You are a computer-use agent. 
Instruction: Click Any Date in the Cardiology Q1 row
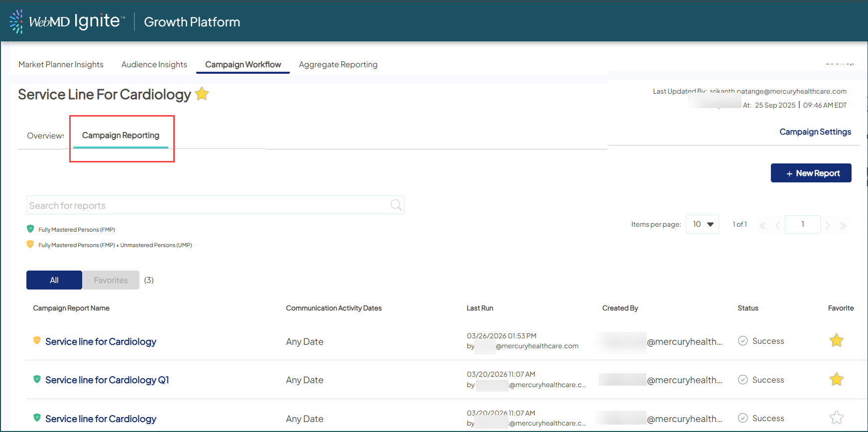tap(305, 380)
